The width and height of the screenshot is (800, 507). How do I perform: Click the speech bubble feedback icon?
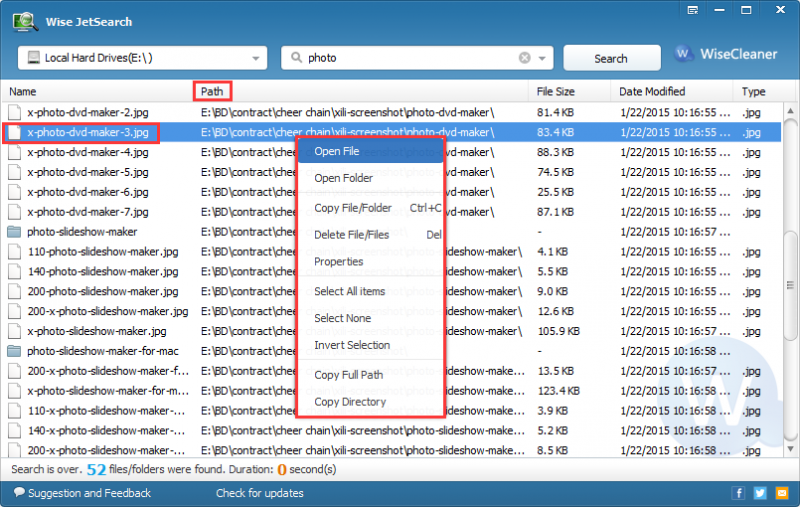click(x=19, y=492)
